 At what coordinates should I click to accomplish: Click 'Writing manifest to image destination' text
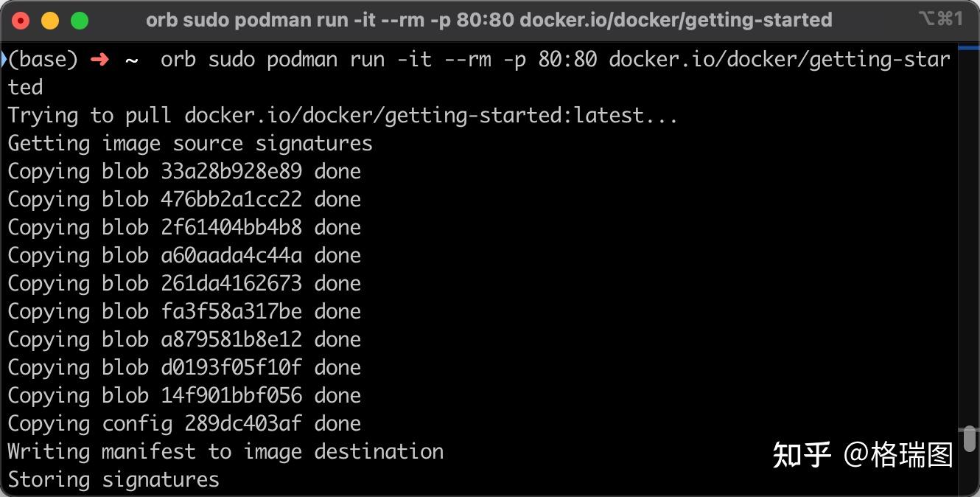pyautogui.click(x=225, y=451)
